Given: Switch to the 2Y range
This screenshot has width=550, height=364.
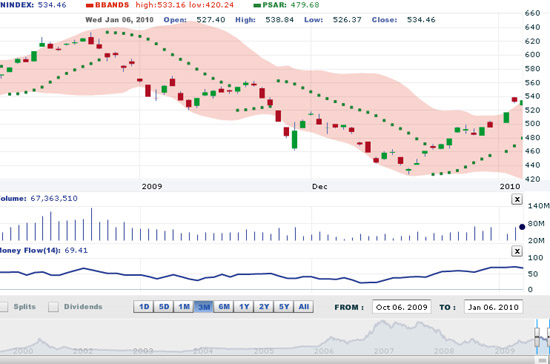Looking at the screenshot, I should coord(264,307).
